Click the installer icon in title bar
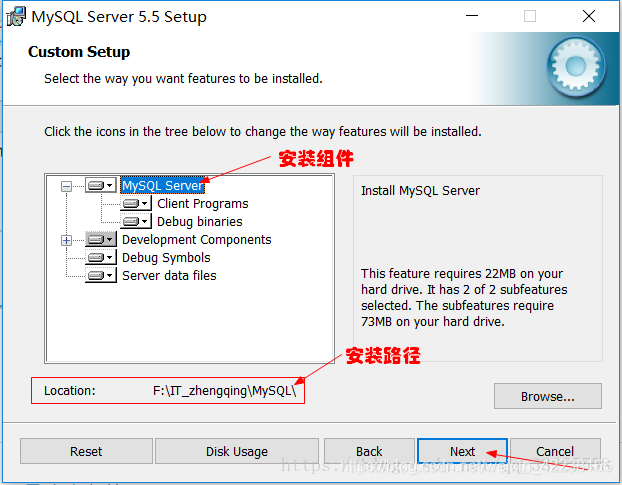The image size is (622, 485). [16, 17]
